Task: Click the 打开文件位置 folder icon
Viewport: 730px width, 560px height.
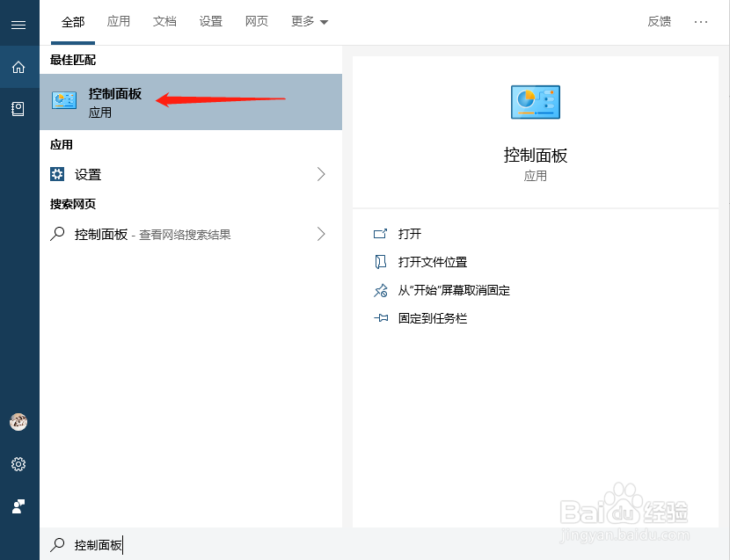Action: click(x=380, y=262)
